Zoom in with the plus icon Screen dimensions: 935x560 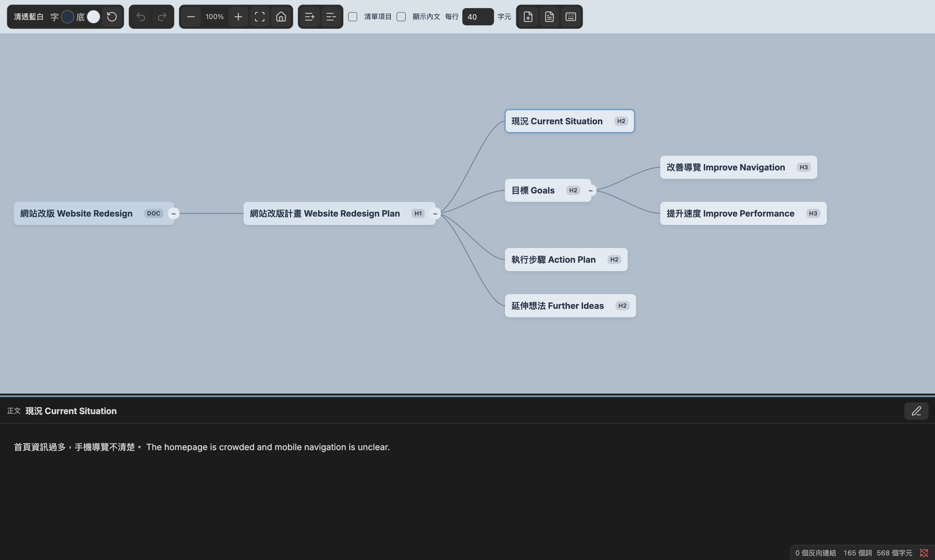(238, 17)
